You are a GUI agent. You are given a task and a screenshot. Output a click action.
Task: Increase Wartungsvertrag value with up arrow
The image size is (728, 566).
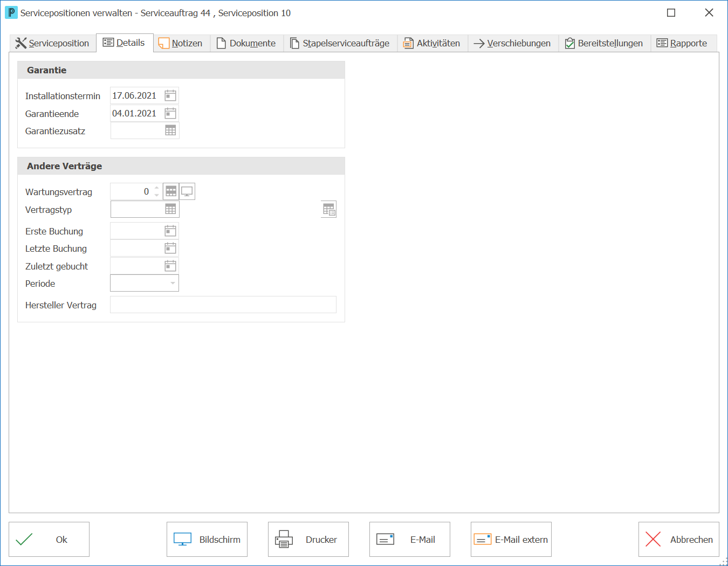157,188
